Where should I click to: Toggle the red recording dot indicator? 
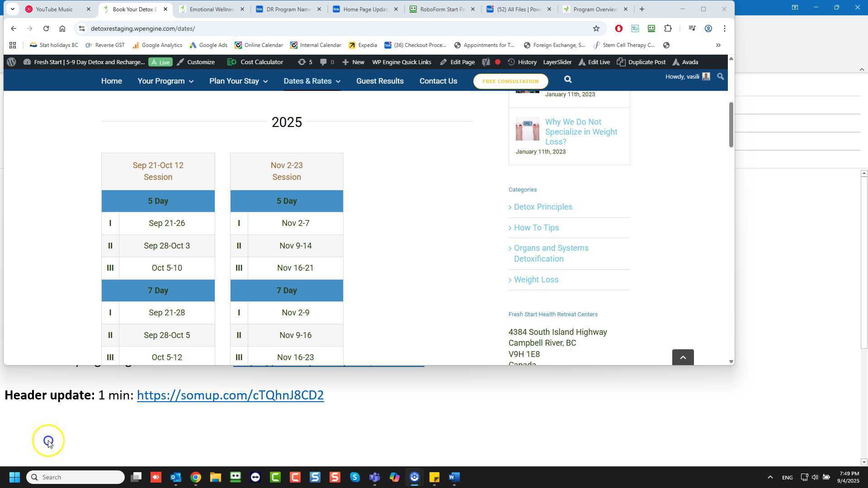coord(497,62)
